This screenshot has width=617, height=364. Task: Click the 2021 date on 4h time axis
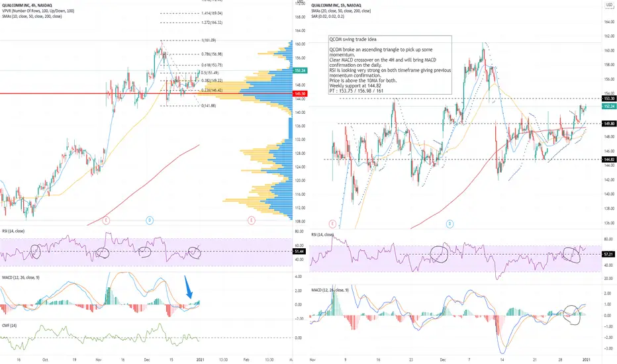click(x=201, y=359)
